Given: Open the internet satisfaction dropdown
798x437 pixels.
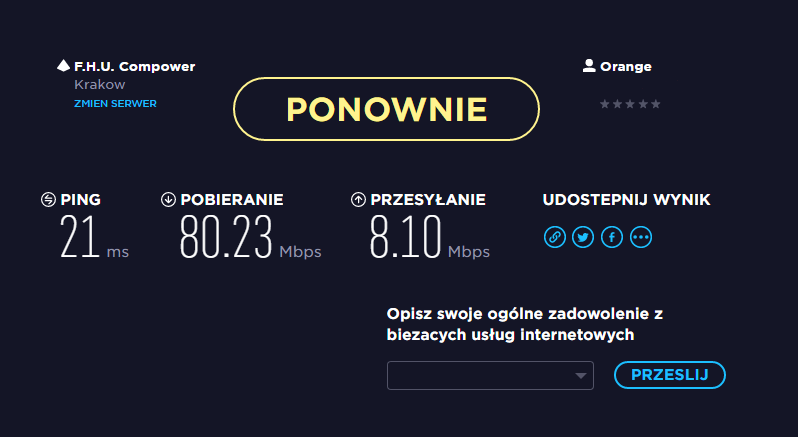Looking at the screenshot, I should [x=490, y=375].
